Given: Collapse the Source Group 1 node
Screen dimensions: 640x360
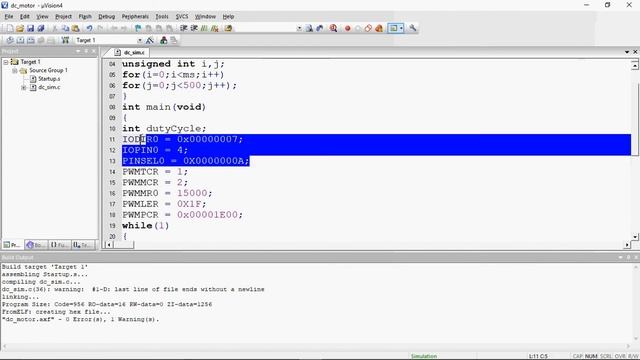Looking at the screenshot, I should pyautogui.click(x=15, y=71).
